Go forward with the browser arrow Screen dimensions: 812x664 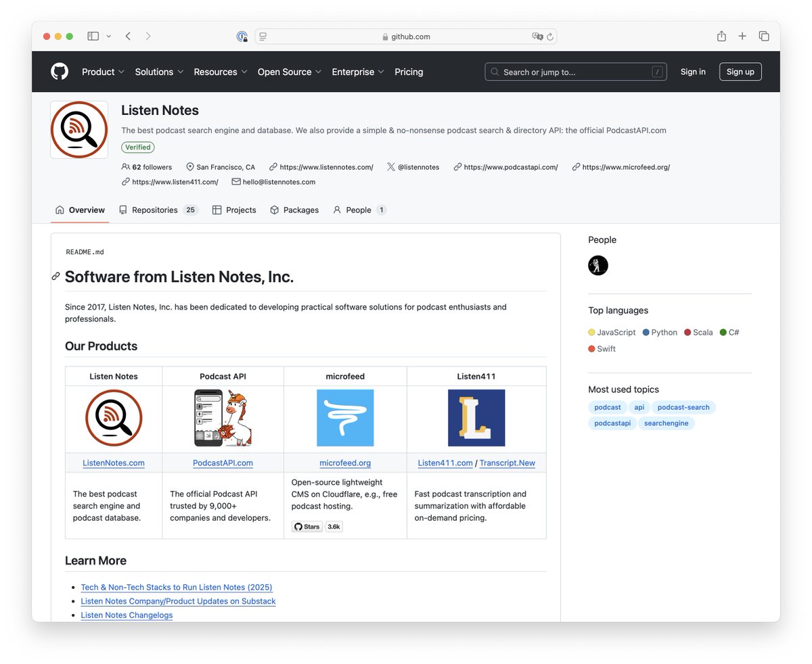pos(148,37)
